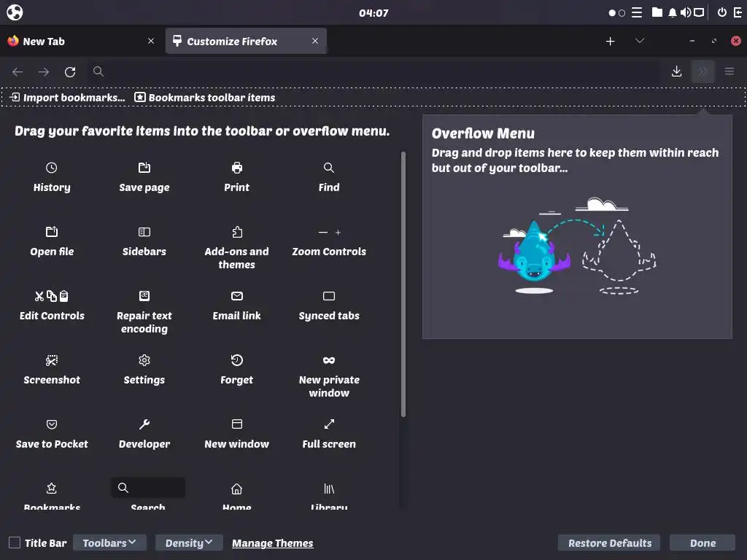Image resolution: width=747 pixels, height=560 pixels.
Task: Click the Forget icon
Action: click(x=237, y=360)
